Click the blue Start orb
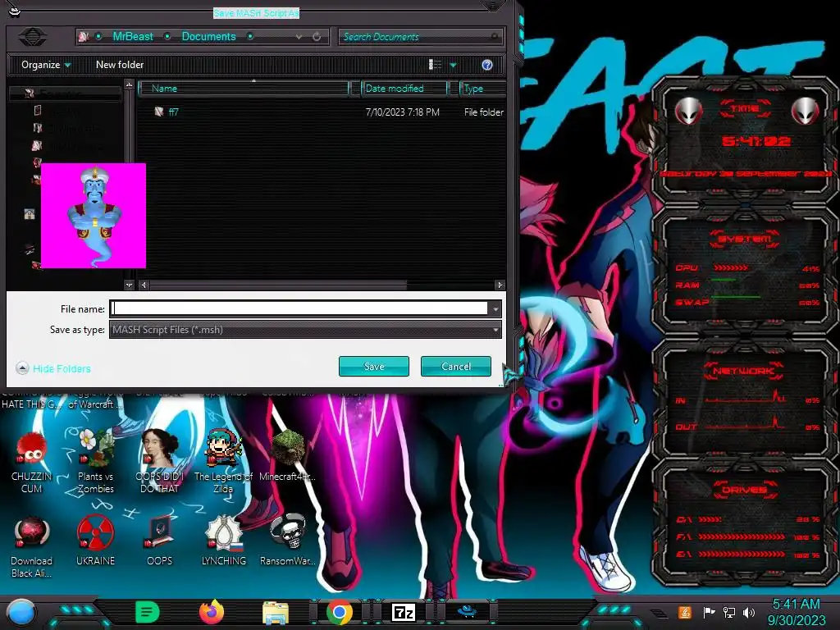 tap(21, 612)
